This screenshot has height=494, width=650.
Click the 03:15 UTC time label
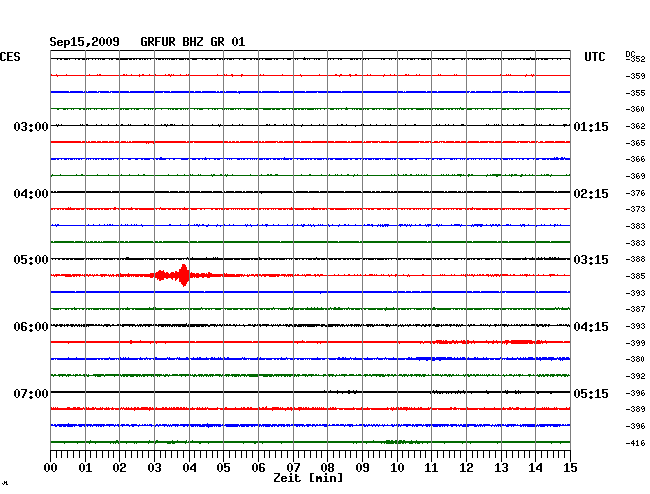click(x=591, y=260)
